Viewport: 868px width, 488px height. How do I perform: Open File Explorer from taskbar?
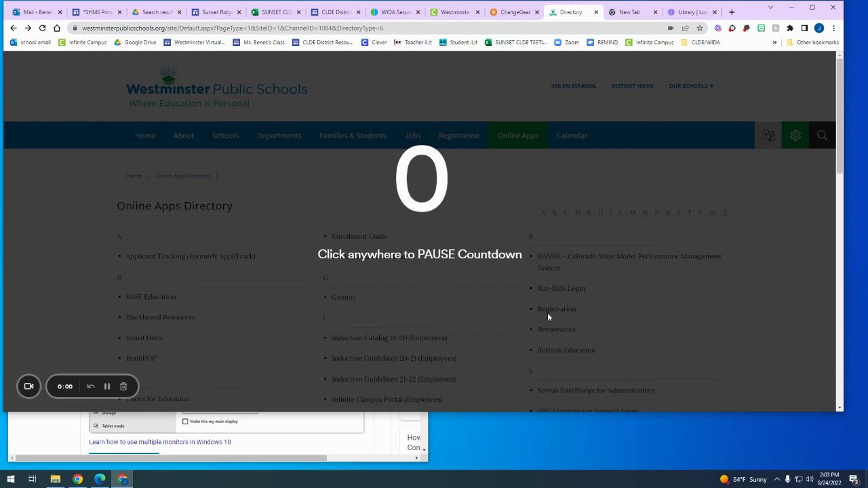[56, 479]
